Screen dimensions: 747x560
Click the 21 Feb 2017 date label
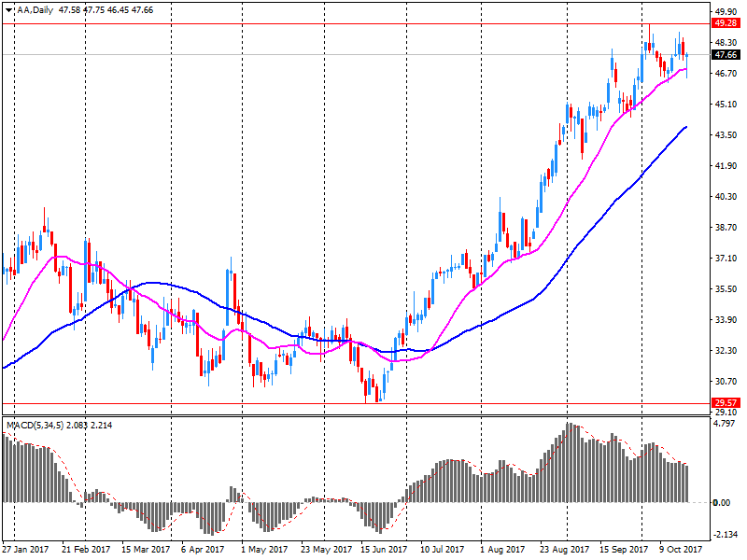[86, 550]
